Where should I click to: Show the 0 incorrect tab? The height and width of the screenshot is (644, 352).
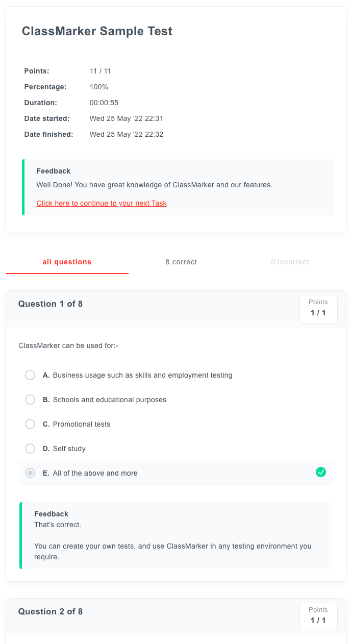click(290, 262)
